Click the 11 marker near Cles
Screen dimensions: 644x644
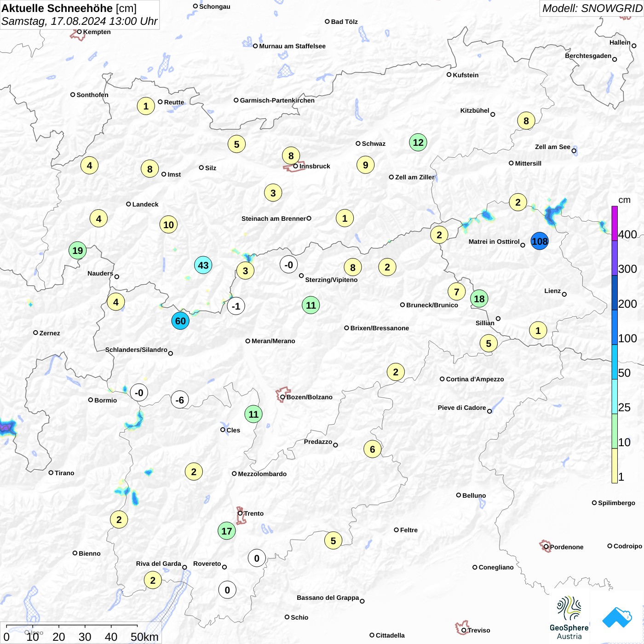[x=253, y=414]
